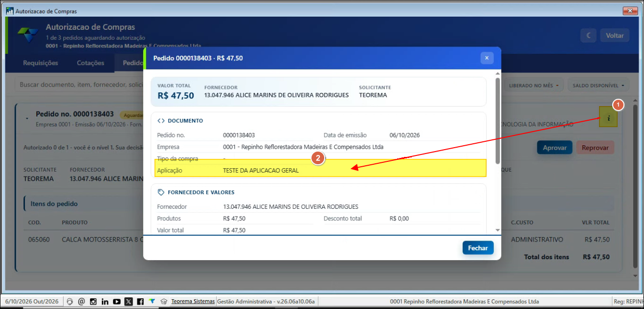Close the Pedido dialog with the X

point(487,58)
